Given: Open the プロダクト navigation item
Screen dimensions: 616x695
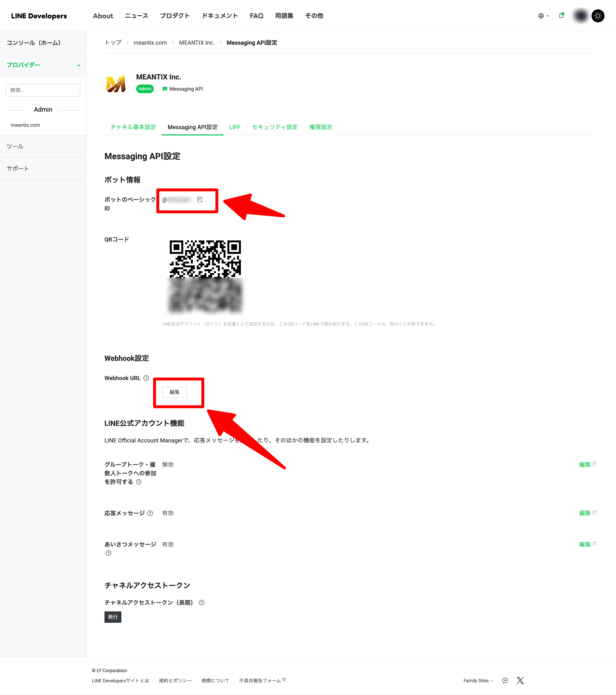Looking at the screenshot, I should tap(175, 16).
